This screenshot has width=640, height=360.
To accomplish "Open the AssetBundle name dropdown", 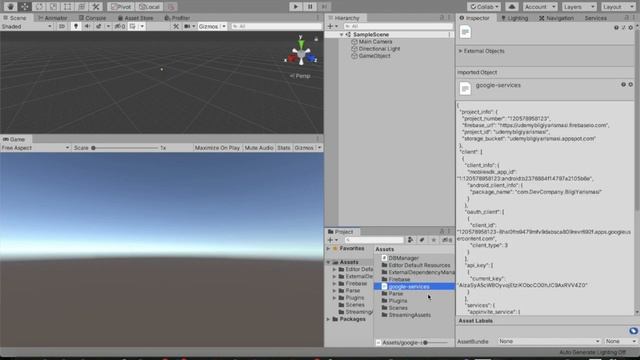I will point(549,341).
